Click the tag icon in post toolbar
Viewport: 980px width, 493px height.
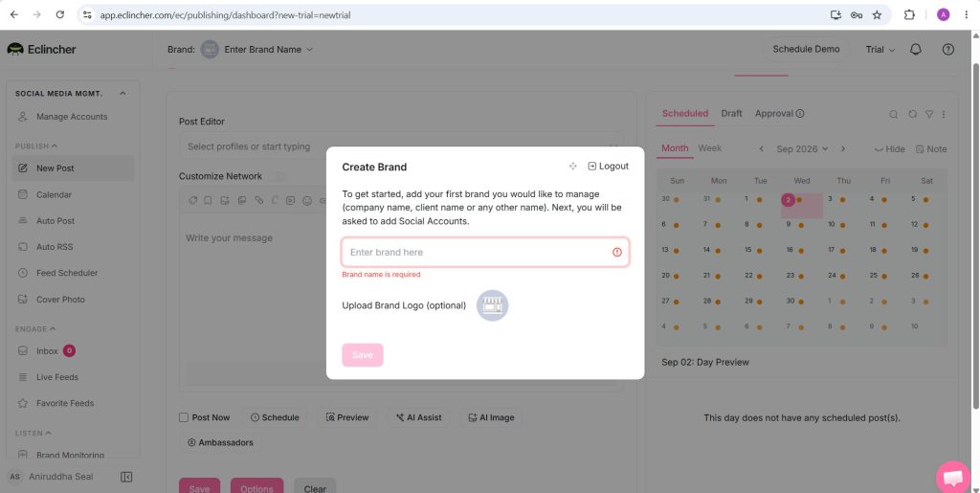click(x=193, y=201)
